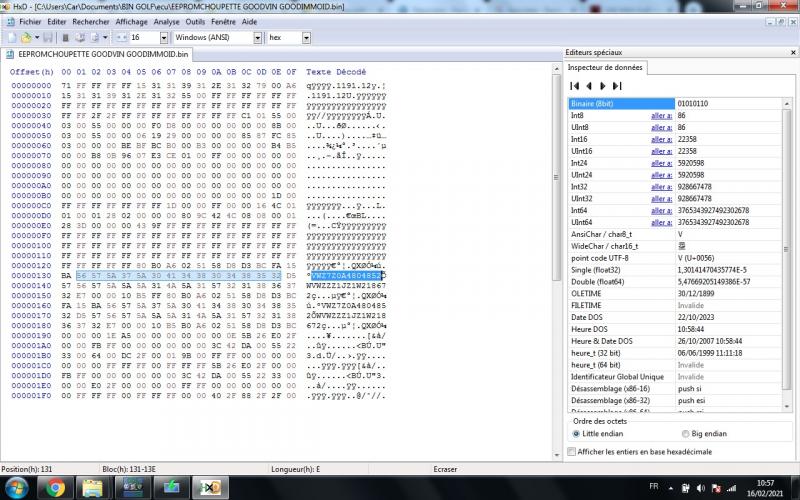
Task: Open the Rechercher menu
Action: coord(91,22)
